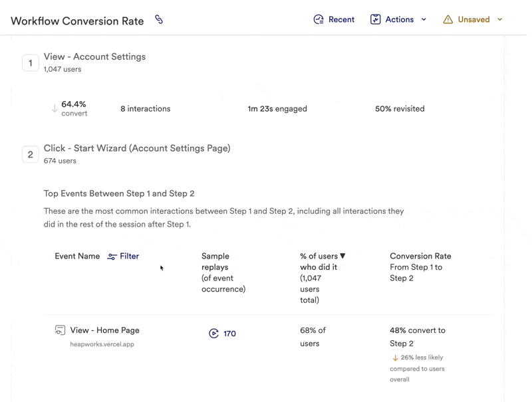Image resolution: width=532 pixels, height=402 pixels.
Task: Toggle sort arrow on % of users column
Action: (343, 256)
